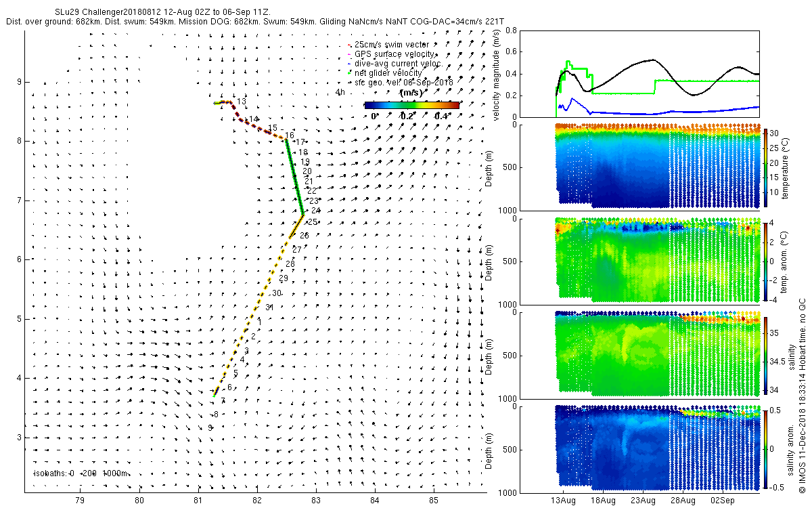This screenshot has height=508, width=812.
Task: Click the '23Aug' date tick label
Action: tap(643, 501)
